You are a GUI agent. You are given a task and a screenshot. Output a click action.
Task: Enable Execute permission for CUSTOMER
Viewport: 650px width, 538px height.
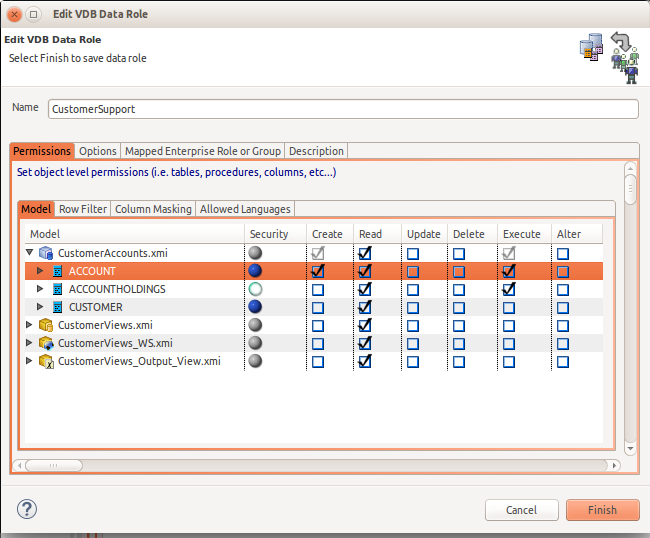[509, 308]
